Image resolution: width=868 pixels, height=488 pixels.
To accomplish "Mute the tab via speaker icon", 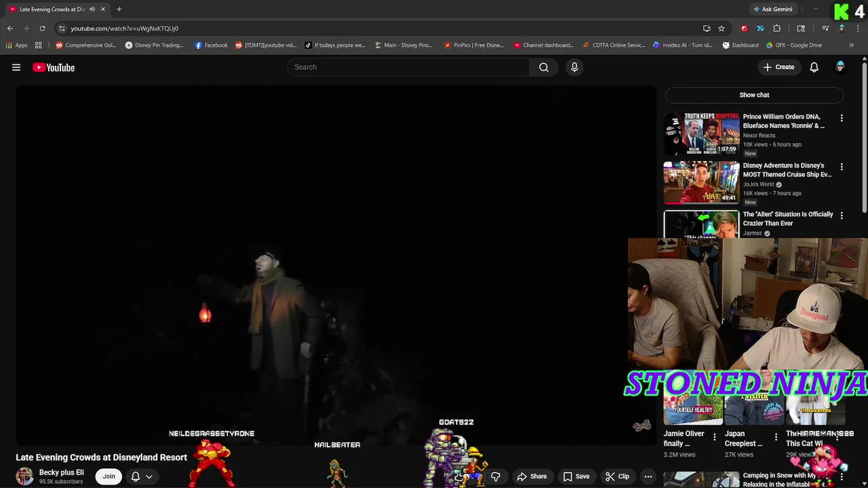I will tap(92, 9).
